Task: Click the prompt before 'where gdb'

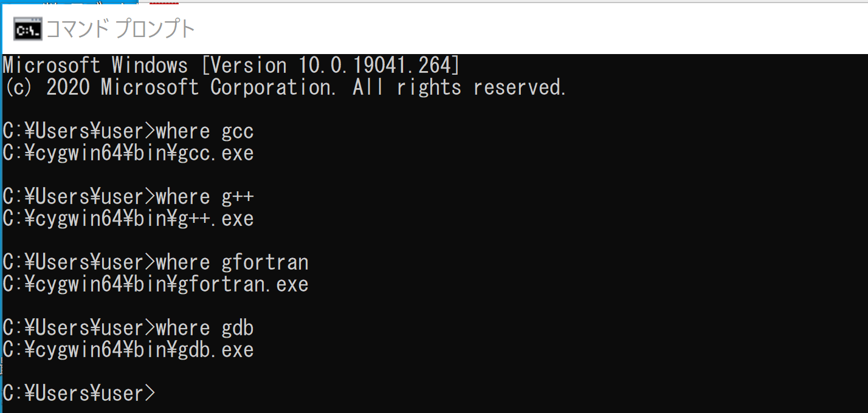Action: point(79,328)
